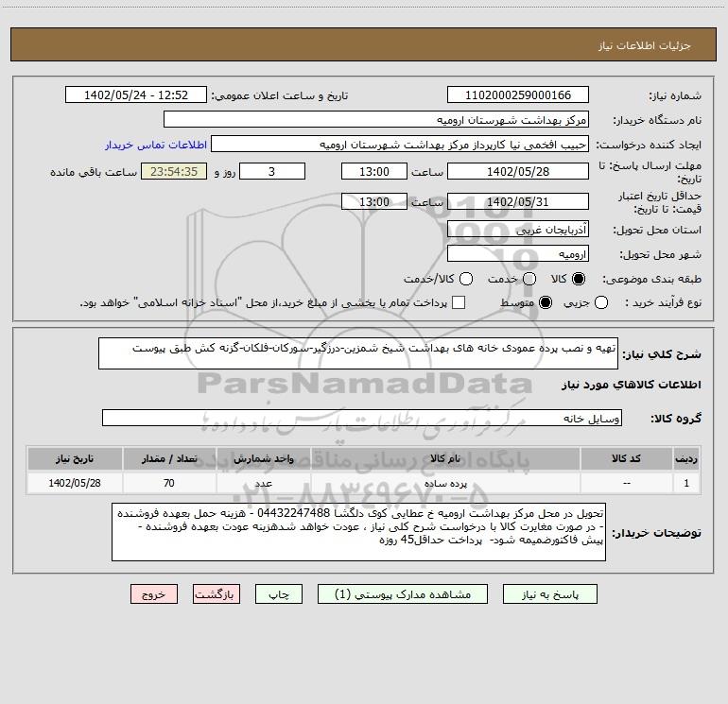The image size is (728, 704).
Task: Click the پاسخ به نیاز button
Action: click(549, 594)
